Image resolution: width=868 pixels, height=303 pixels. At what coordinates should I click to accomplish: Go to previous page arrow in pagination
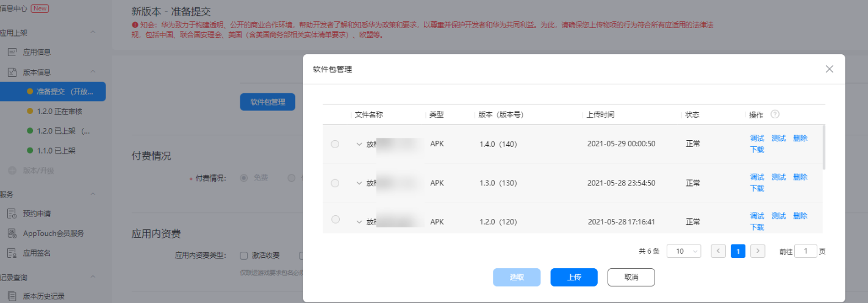[719, 251]
